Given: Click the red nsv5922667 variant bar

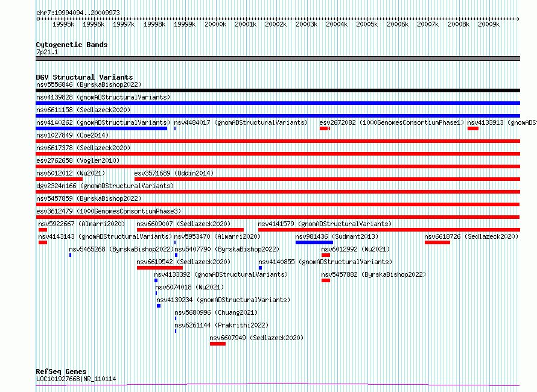Looking at the screenshot, I should click(x=43, y=230).
